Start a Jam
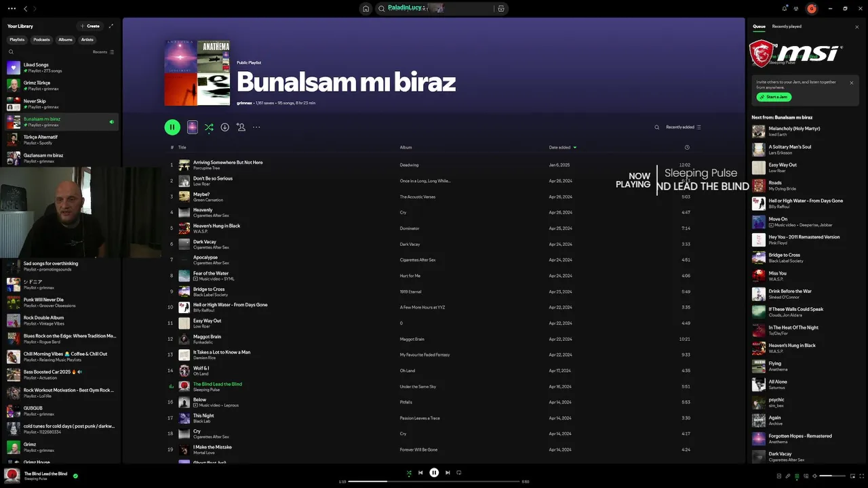Viewport: 868px width, 488px height. tap(774, 97)
